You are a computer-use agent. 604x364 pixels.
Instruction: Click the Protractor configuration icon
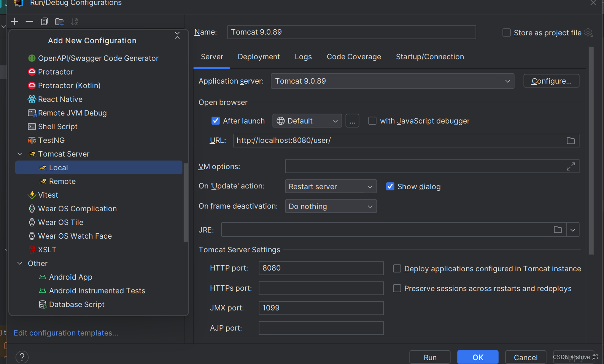click(x=32, y=72)
